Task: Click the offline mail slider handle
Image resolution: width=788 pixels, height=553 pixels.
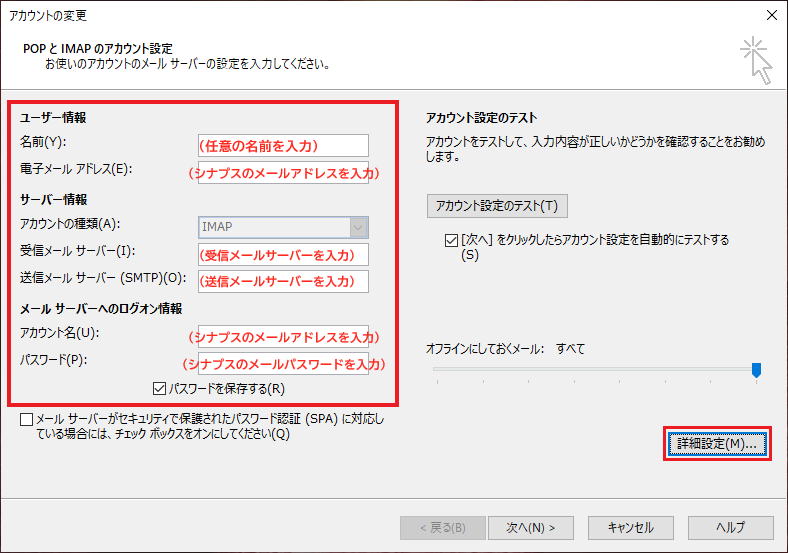Action: tap(756, 370)
